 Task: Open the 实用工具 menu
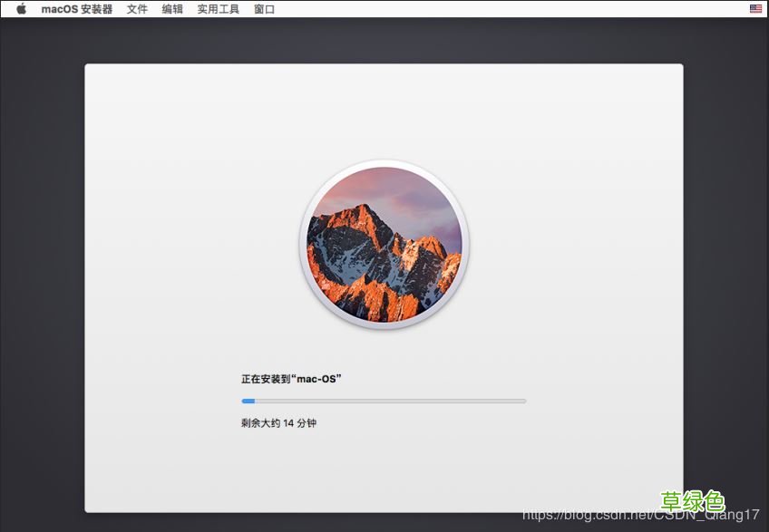click(219, 9)
